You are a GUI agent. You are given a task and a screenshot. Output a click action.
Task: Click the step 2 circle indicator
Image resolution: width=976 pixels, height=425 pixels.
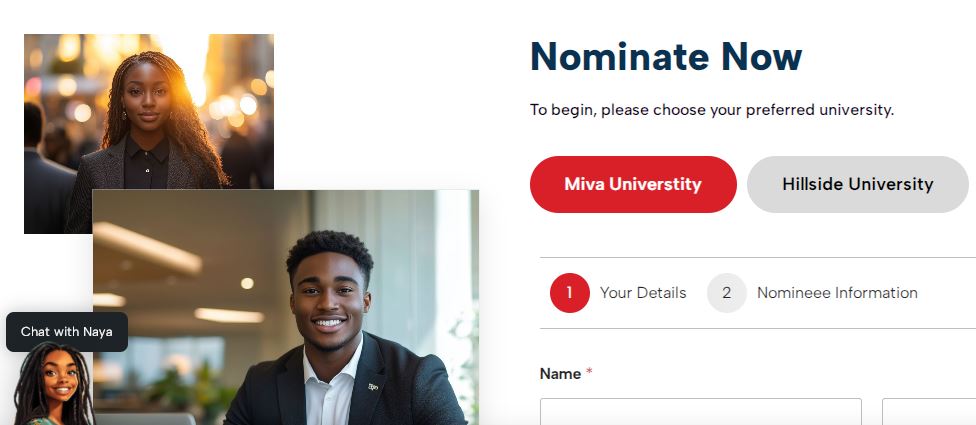[726, 293]
